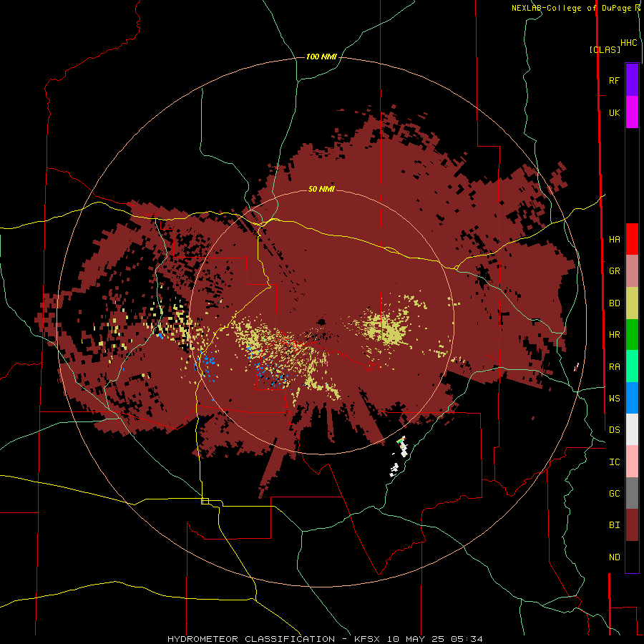Click the BD legend label
The height and width of the screenshot is (644, 644).
coord(614,303)
